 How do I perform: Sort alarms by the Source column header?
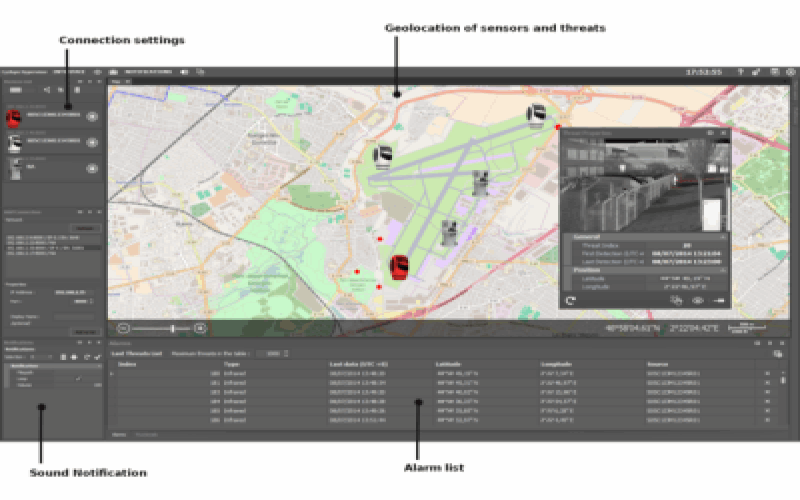click(657, 364)
